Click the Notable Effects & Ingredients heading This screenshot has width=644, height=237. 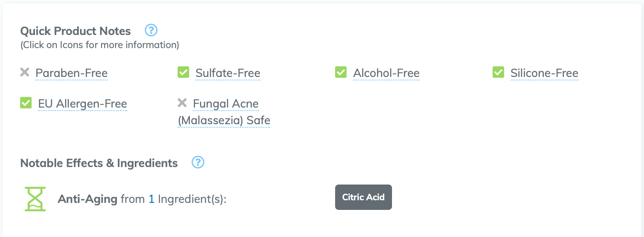(99, 163)
